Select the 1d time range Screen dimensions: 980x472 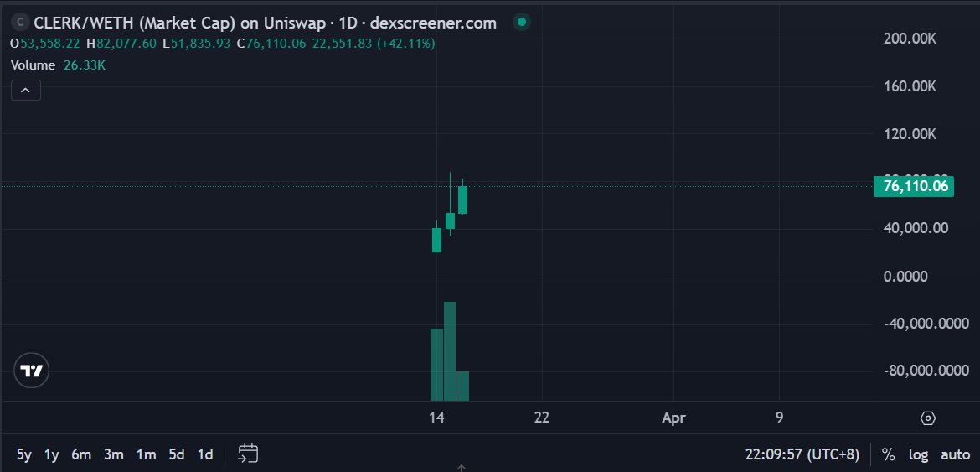(x=205, y=454)
